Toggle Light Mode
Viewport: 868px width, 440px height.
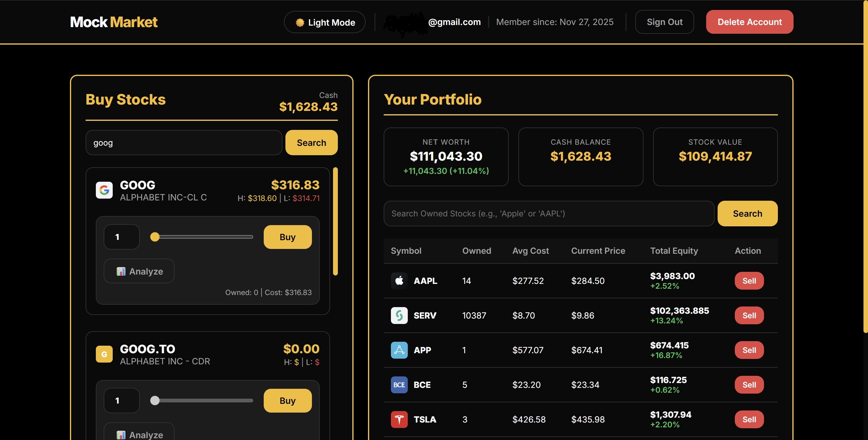324,22
